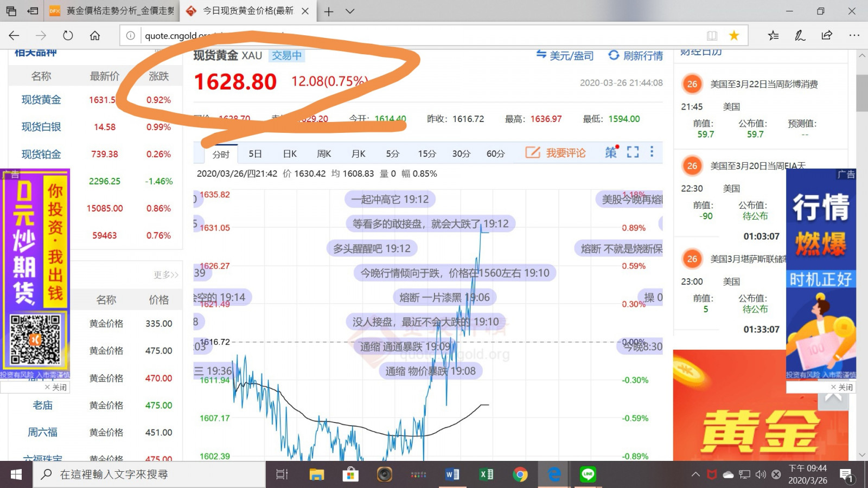This screenshot has height=488, width=868.
Task: Click the page scrollbar down arrow
Action: point(862,455)
